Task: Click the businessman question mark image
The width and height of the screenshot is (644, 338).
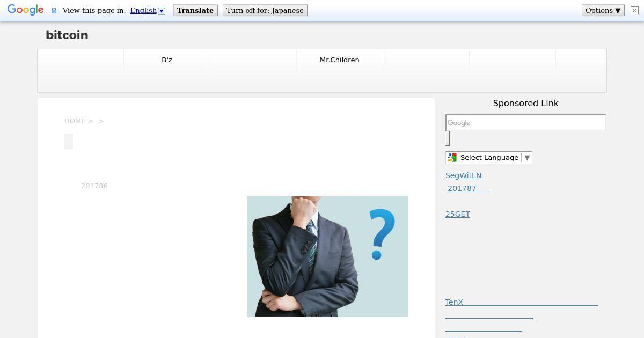Action: click(327, 256)
